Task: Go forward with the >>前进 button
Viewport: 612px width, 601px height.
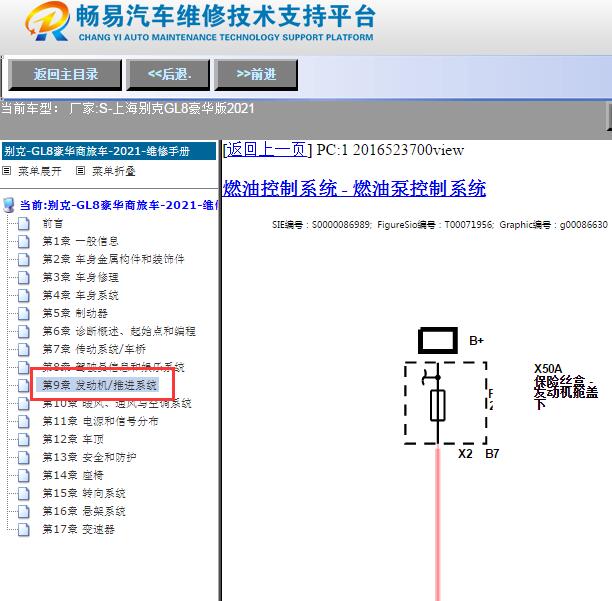Action: click(x=256, y=74)
